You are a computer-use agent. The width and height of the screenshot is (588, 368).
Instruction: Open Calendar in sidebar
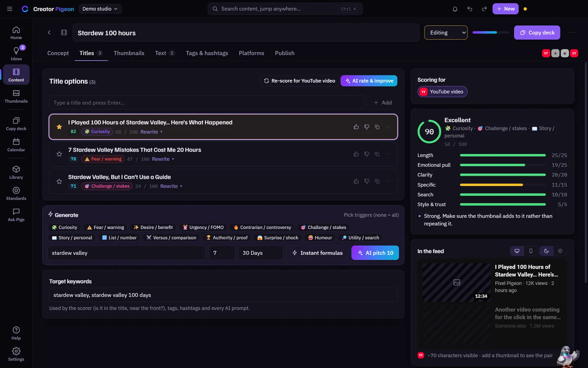16,145
